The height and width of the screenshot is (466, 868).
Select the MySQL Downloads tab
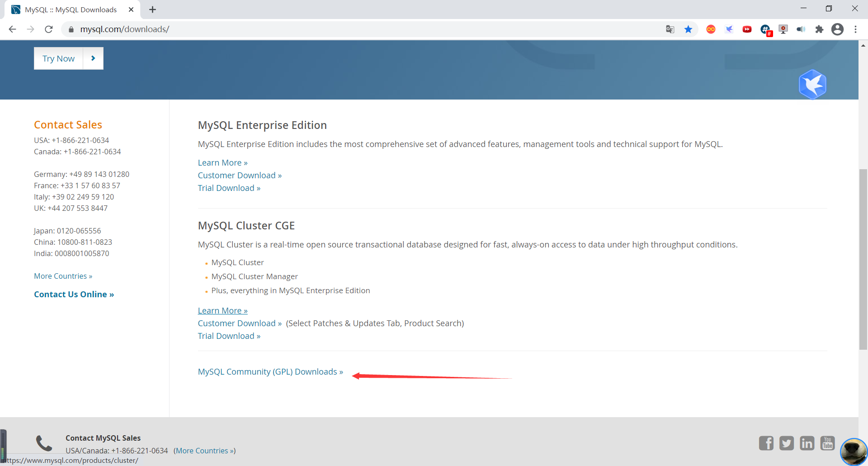(72, 10)
